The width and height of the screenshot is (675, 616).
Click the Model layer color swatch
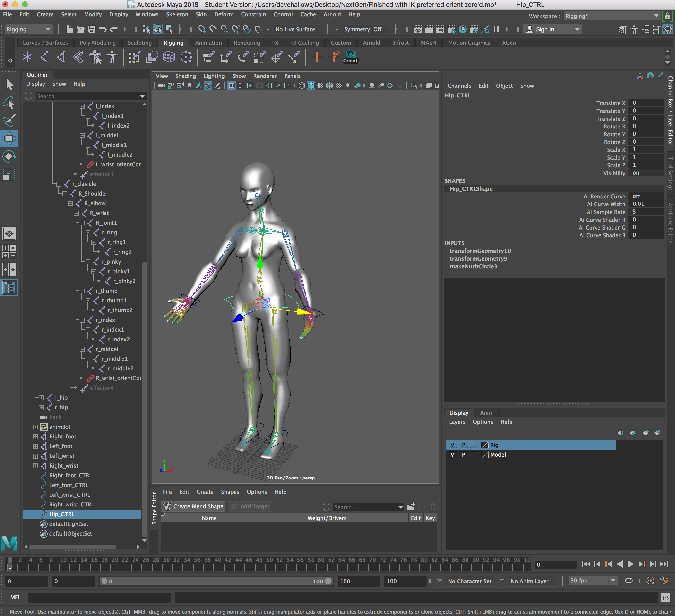coord(485,455)
